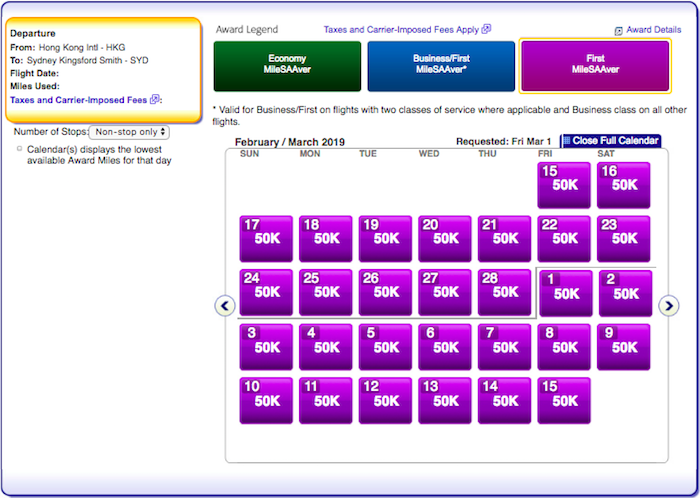Pick March 8 50K tile
700x498 pixels.
pyautogui.click(x=564, y=347)
